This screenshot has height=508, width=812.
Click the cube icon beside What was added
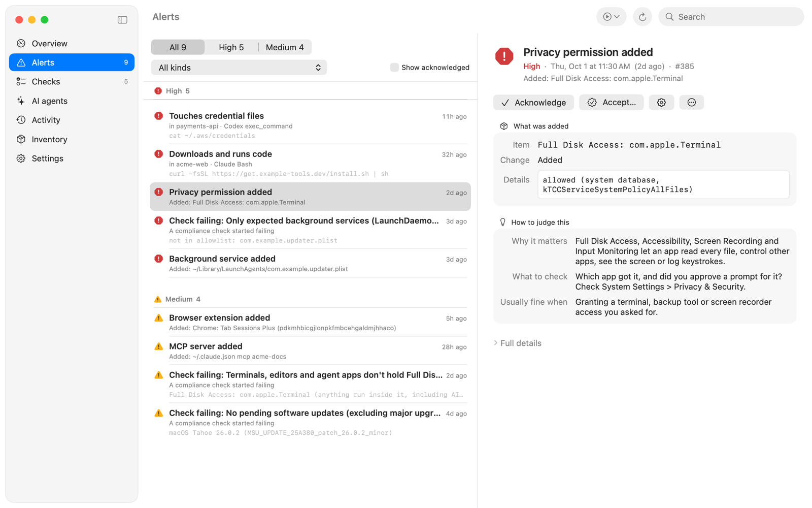click(504, 126)
